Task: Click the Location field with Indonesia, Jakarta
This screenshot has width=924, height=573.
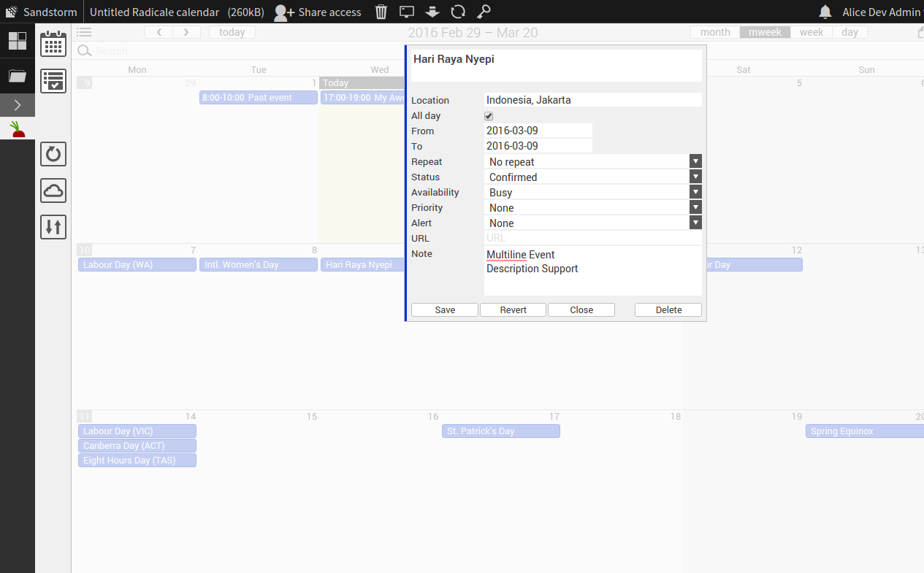Action: 593,100
